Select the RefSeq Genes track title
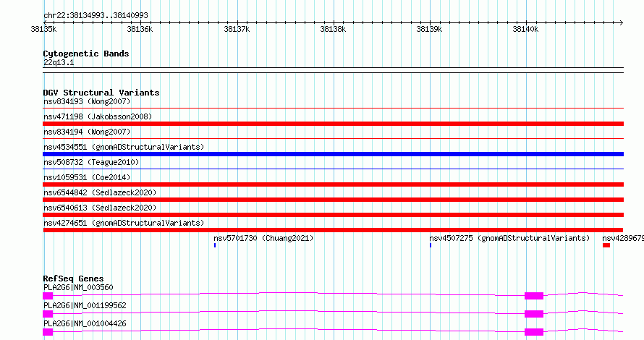Viewport: 644px width, 340px height. coord(73,279)
